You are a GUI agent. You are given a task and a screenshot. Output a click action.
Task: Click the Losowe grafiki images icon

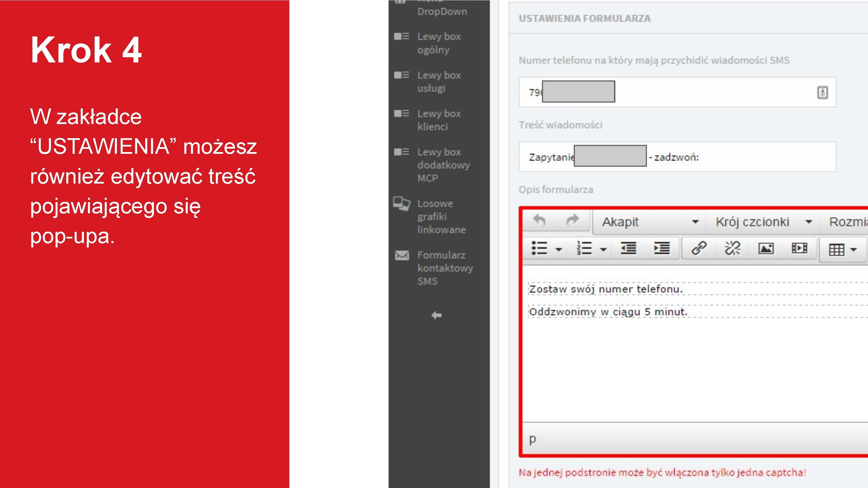pos(401,204)
